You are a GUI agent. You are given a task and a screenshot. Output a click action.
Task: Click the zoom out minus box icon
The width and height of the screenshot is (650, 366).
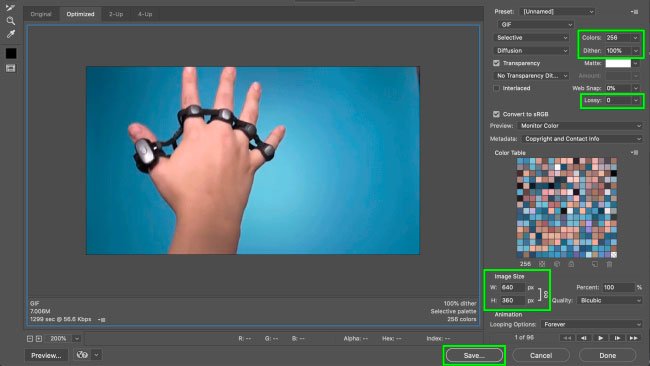pos(30,339)
